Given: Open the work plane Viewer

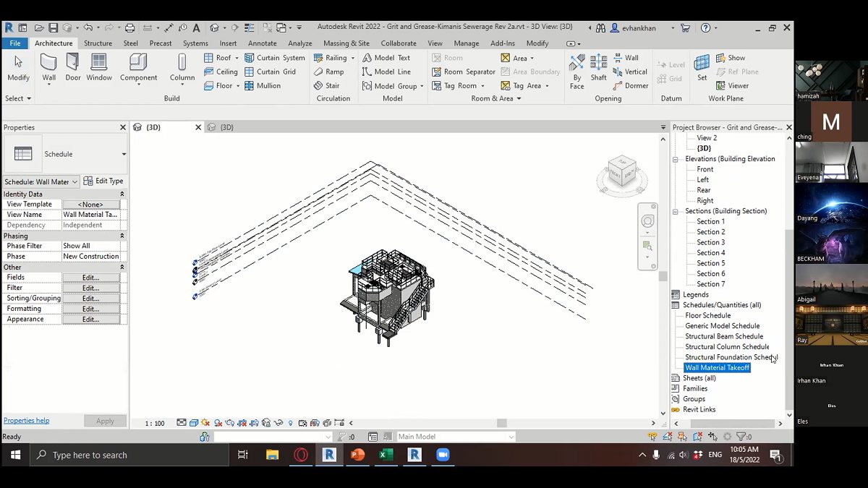Looking at the screenshot, I should [x=733, y=85].
